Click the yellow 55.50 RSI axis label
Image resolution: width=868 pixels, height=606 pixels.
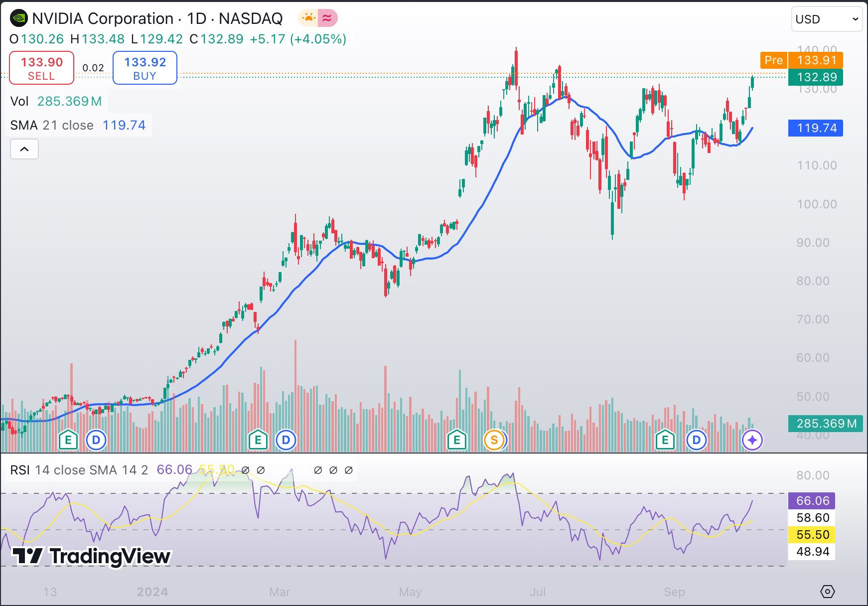[x=813, y=535]
